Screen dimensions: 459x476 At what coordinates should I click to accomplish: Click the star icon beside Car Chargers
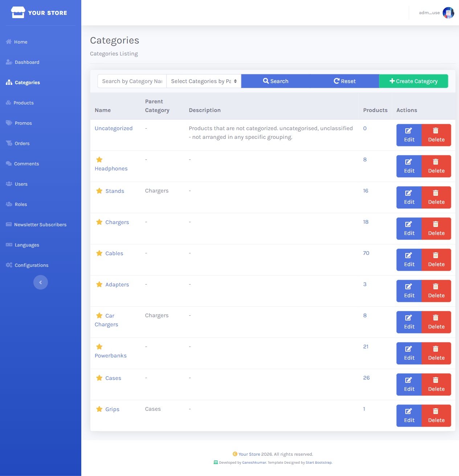pyautogui.click(x=99, y=315)
